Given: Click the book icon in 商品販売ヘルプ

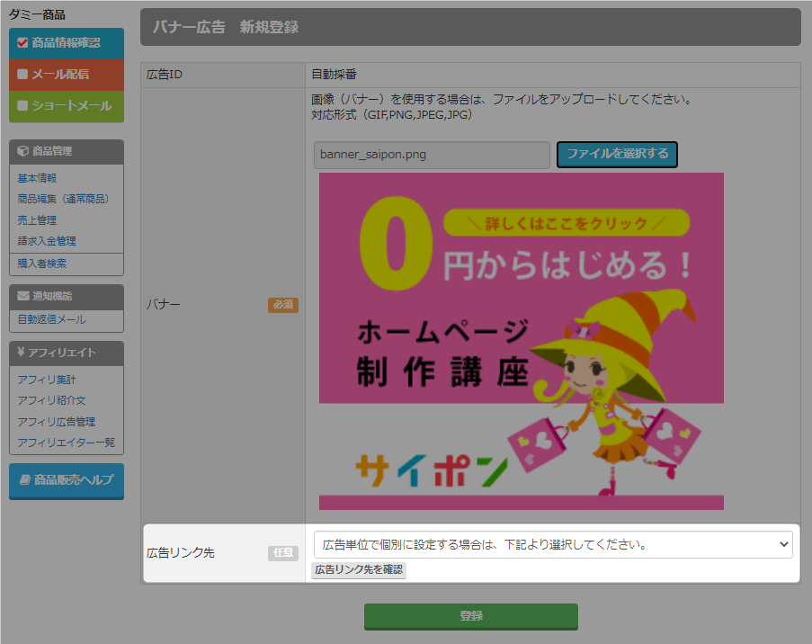Looking at the screenshot, I should point(25,480).
